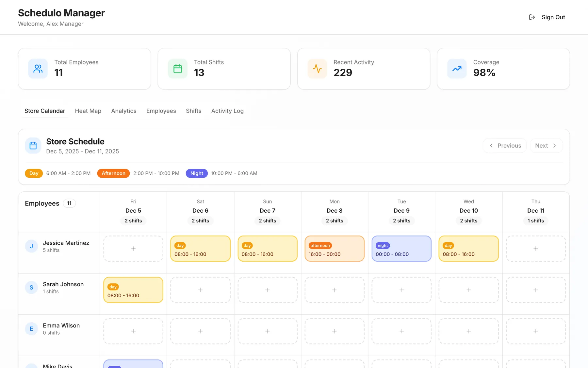Screen dimensions: 588x368
Task: Click the Total Shifts calendar icon
Action: pyautogui.click(x=178, y=69)
